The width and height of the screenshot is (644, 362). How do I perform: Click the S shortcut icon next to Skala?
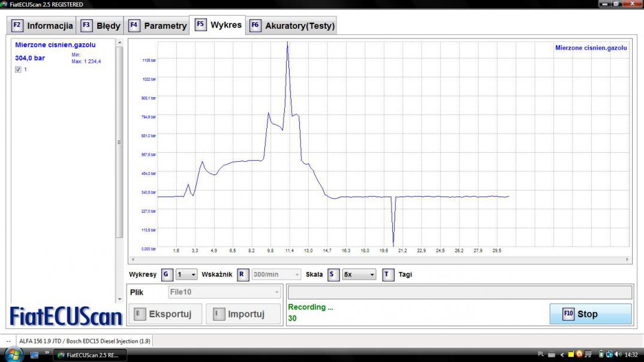coord(333,274)
